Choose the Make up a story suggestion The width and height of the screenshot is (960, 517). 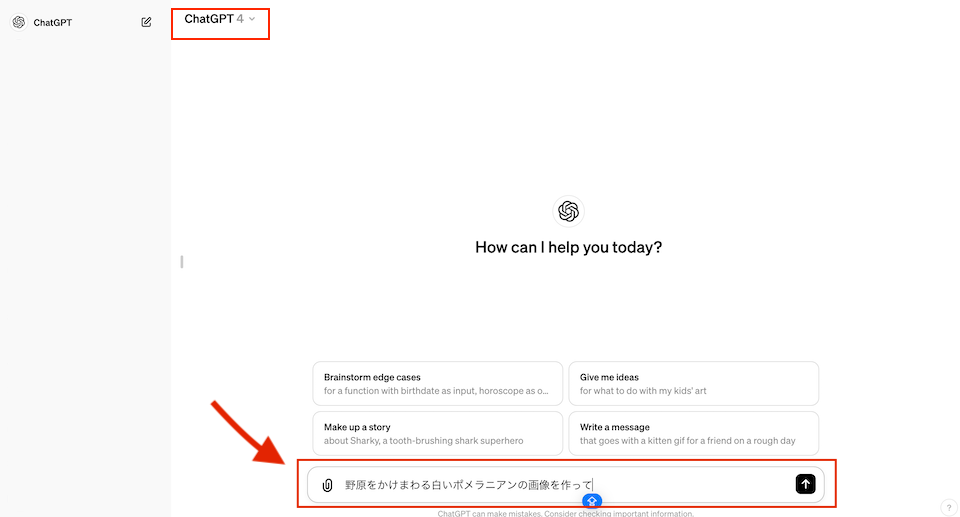437,433
